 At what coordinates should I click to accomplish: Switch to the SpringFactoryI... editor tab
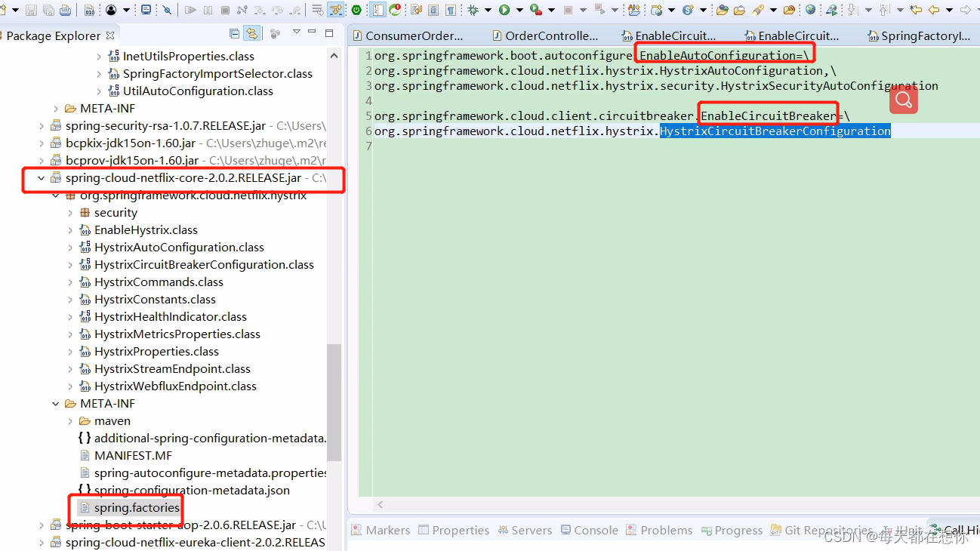(920, 35)
